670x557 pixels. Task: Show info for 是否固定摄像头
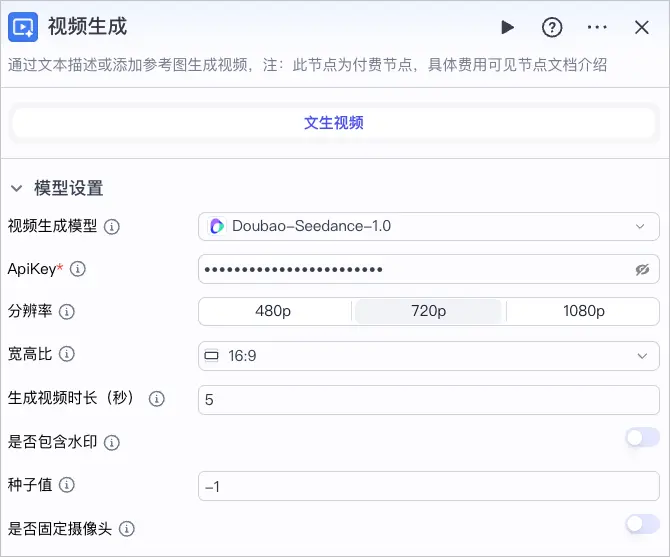coord(126,529)
